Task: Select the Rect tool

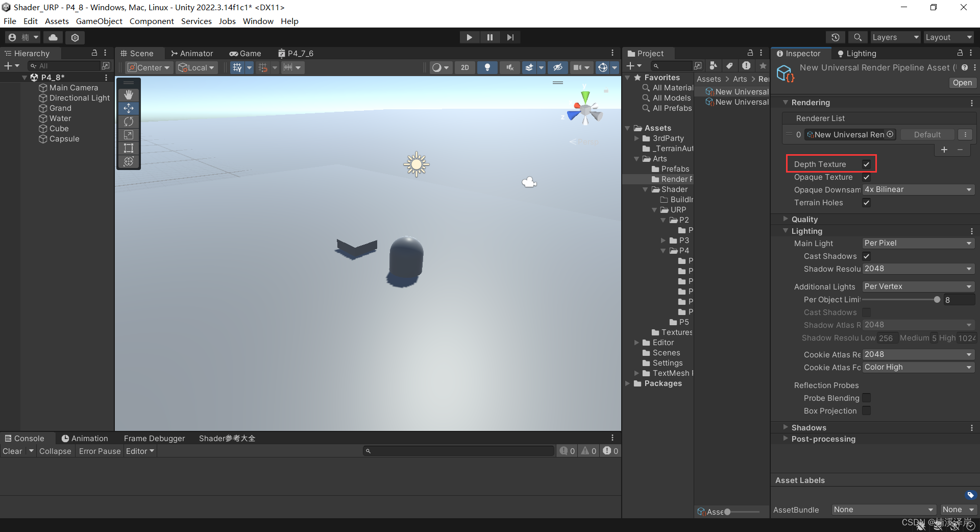Action: coord(129,148)
